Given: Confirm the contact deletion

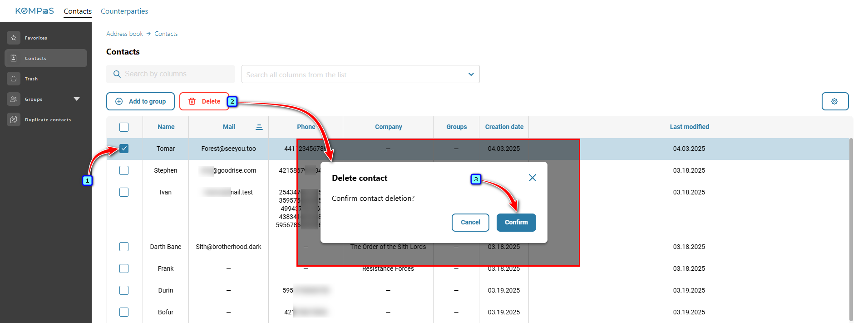Looking at the screenshot, I should coord(516,223).
